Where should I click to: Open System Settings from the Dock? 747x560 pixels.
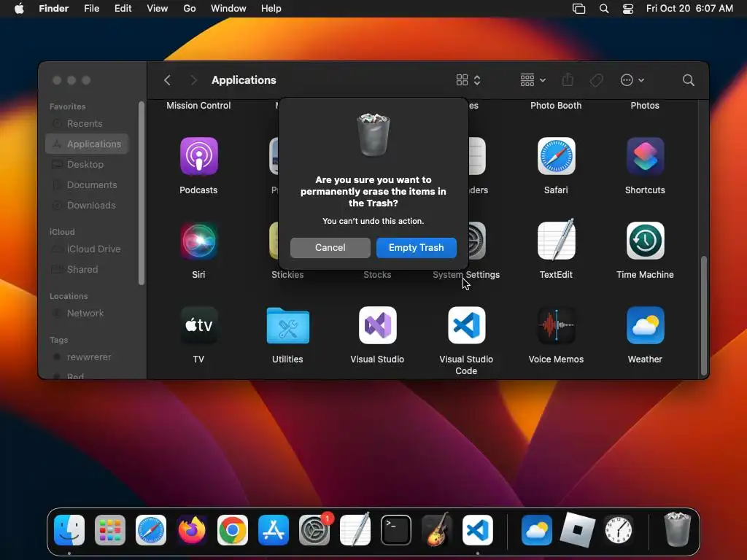pyautogui.click(x=314, y=530)
